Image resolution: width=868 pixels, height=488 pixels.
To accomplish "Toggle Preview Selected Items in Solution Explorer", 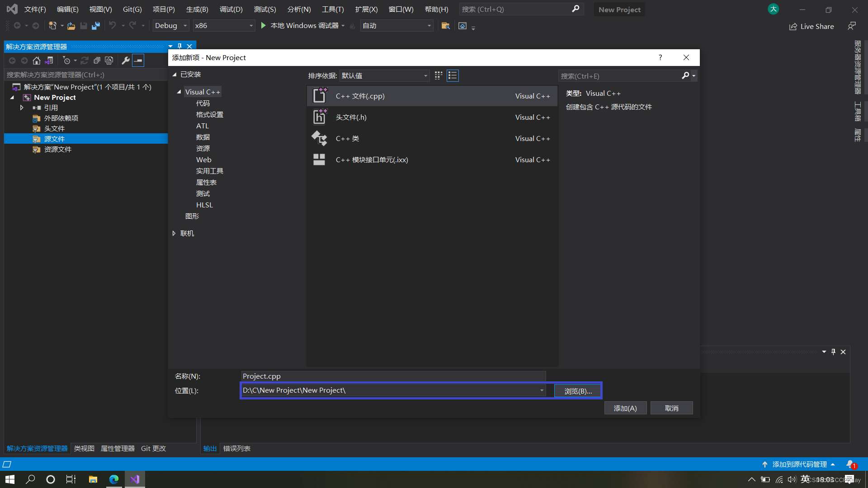I will coord(138,61).
